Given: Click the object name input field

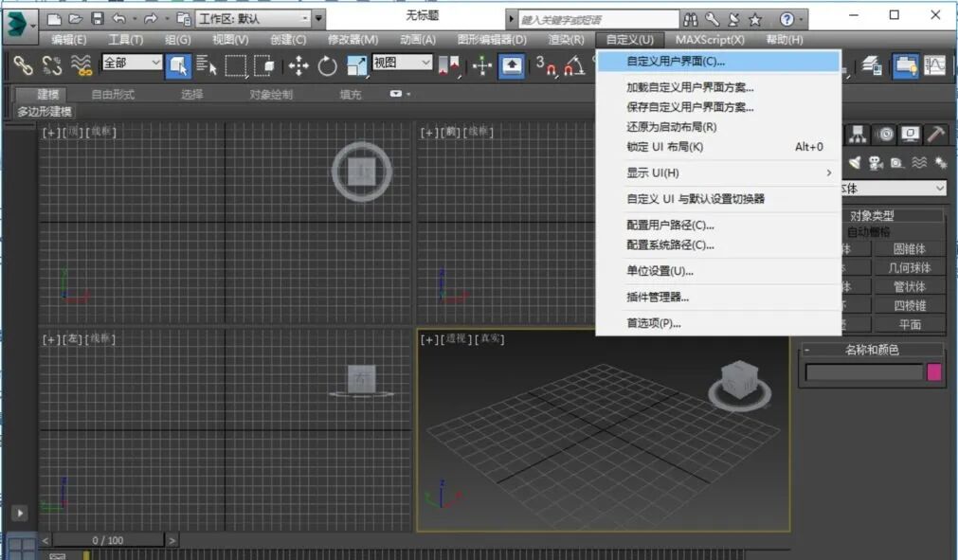Looking at the screenshot, I should click(x=864, y=371).
